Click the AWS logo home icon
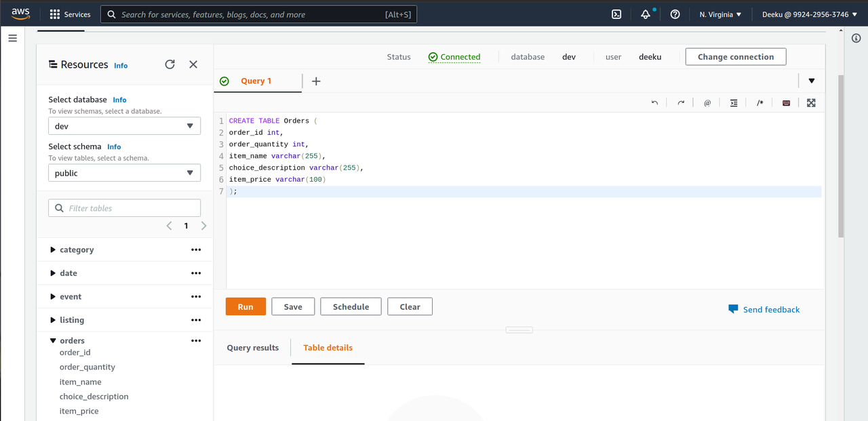The height and width of the screenshot is (421, 868). [20, 14]
